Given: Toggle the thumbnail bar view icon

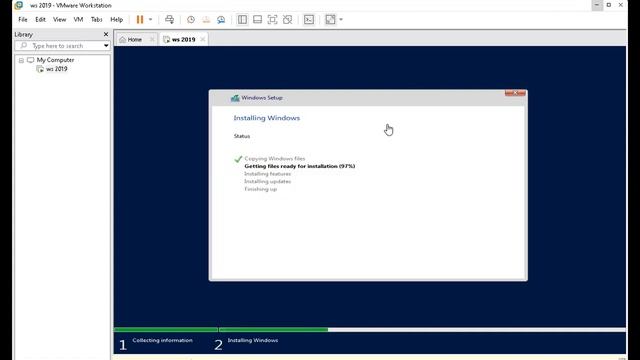Looking at the screenshot, I should pyautogui.click(x=257, y=19).
